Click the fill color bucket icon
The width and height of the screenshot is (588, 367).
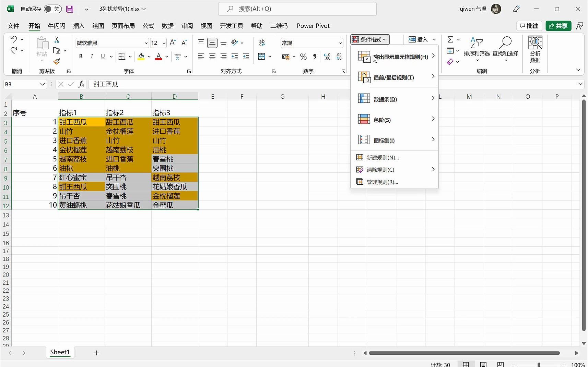[141, 57]
